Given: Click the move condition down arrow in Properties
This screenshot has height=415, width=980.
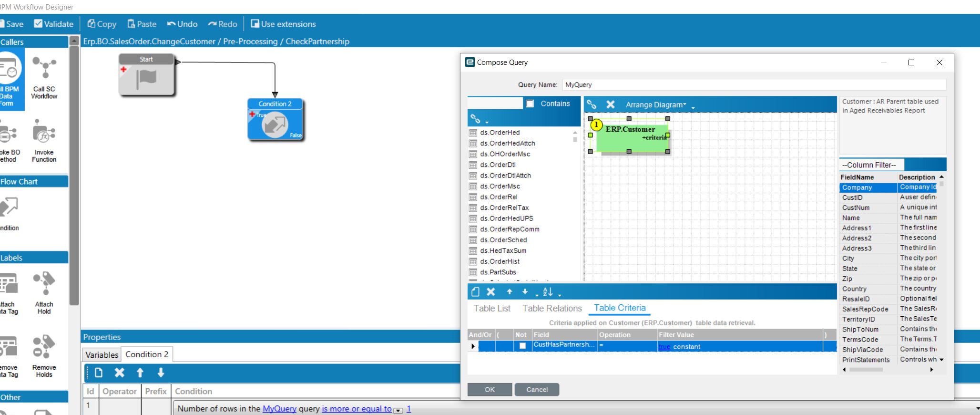Looking at the screenshot, I should coord(161,373).
